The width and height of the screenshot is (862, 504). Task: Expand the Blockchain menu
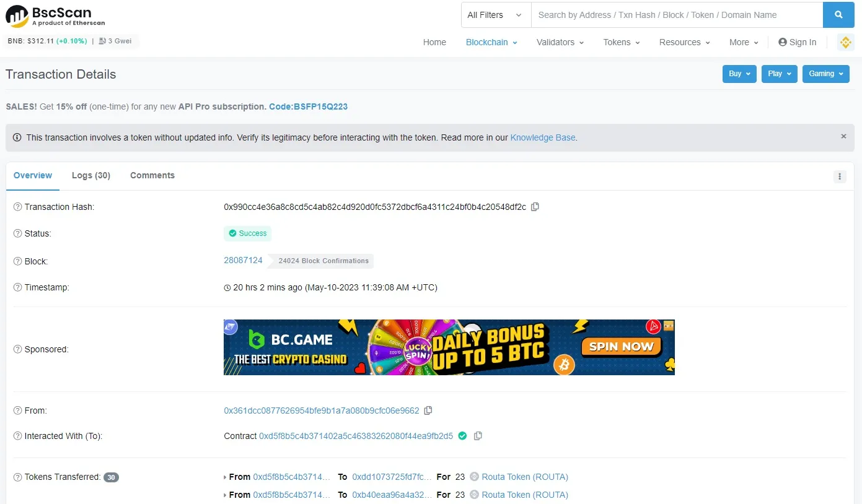tap(491, 42)
